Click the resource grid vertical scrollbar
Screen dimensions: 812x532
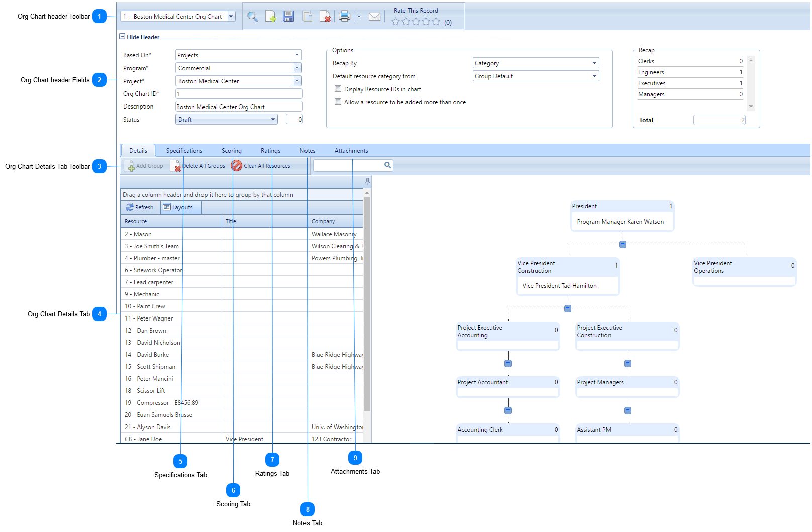tap(367, 304)
